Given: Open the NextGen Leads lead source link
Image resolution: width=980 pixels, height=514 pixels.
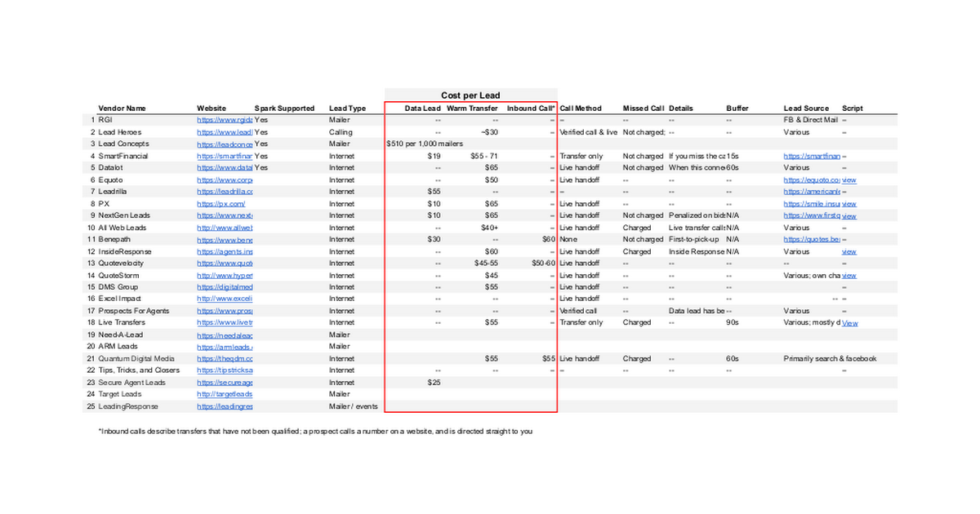Looking at the screenshot, I should [x=812, y=215].
